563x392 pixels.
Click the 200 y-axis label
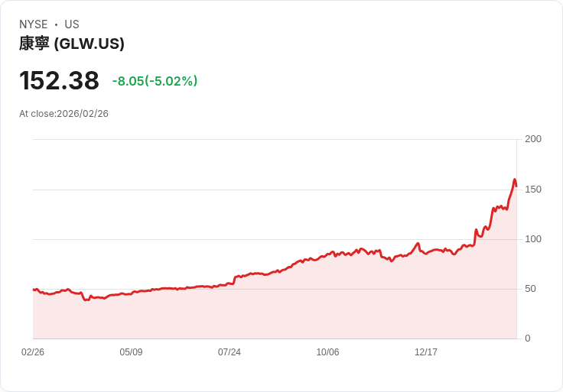(x=533, y=139)
